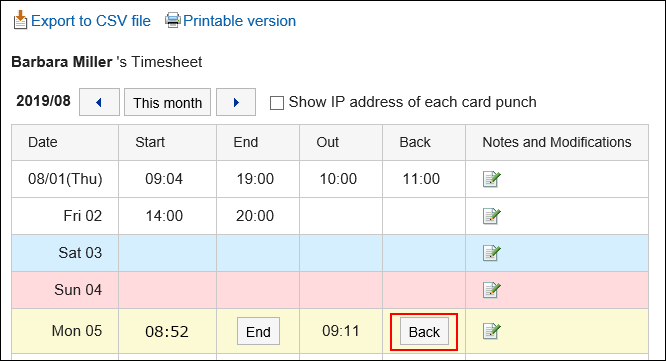Punch Back for Mon 05
Viewport: 666px width, 361px height.
click(424, 331)
